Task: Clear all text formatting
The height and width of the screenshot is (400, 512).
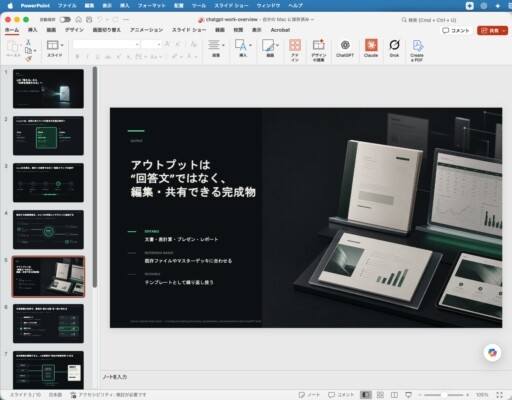Action: click(194, 44)
